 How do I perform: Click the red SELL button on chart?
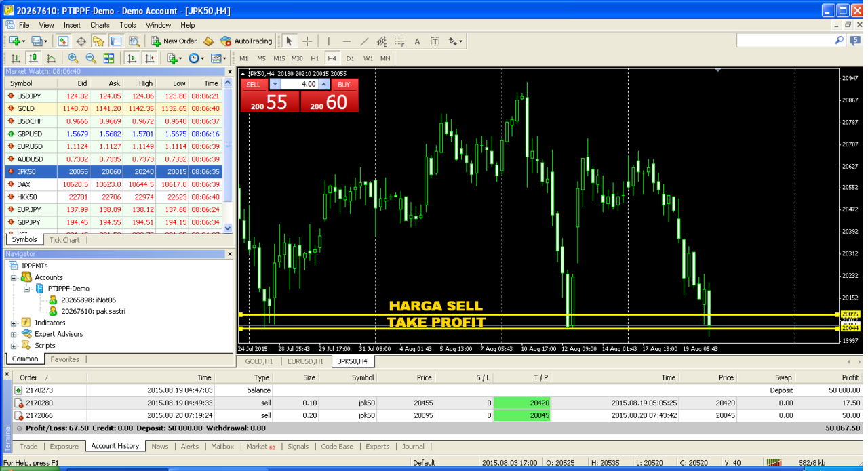point(254,85)
